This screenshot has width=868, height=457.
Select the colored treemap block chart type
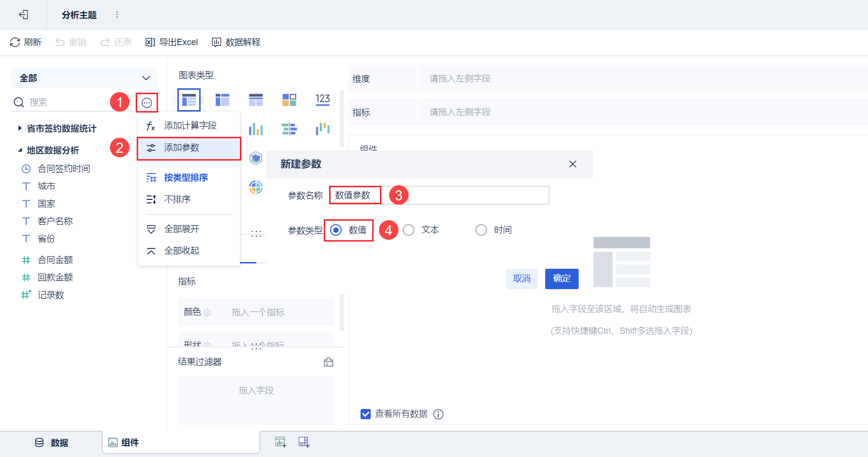289,100
